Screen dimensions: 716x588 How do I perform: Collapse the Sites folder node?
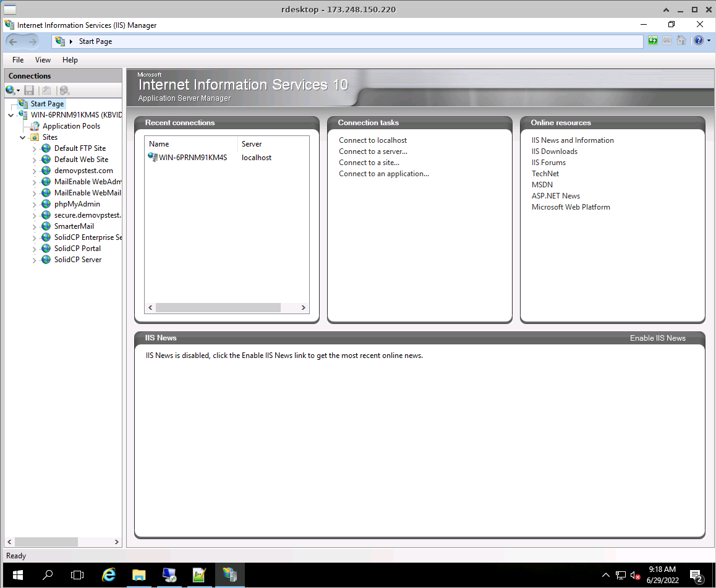click(x=22, y=137)
